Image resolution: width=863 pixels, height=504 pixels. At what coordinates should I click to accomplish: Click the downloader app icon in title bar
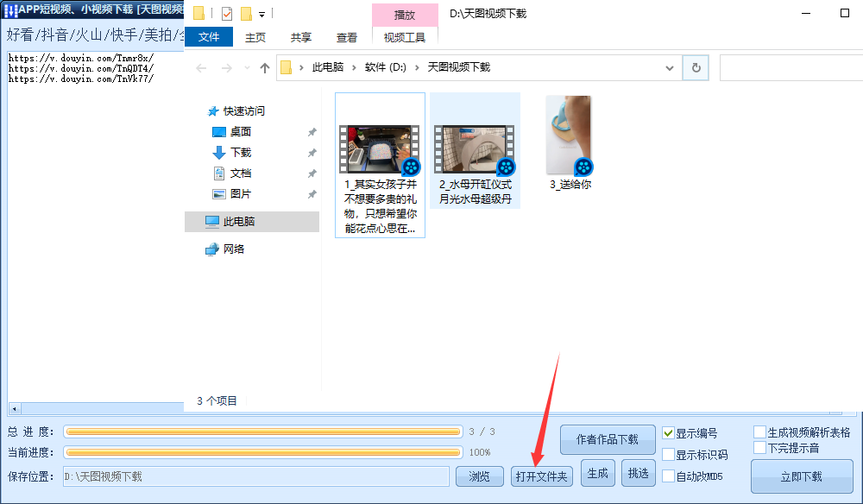(x=10, y=9)
